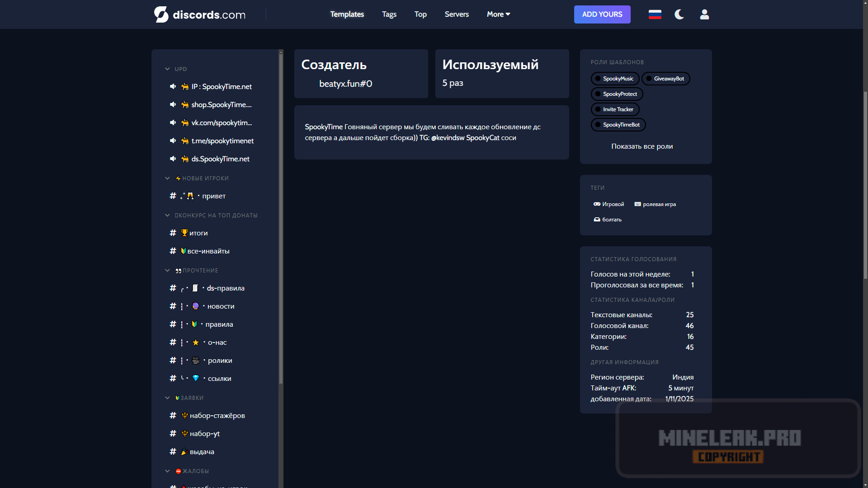The image size is (868, 488).
Task: Open the discords.com logo home link
Action: (x=199, y=14)
